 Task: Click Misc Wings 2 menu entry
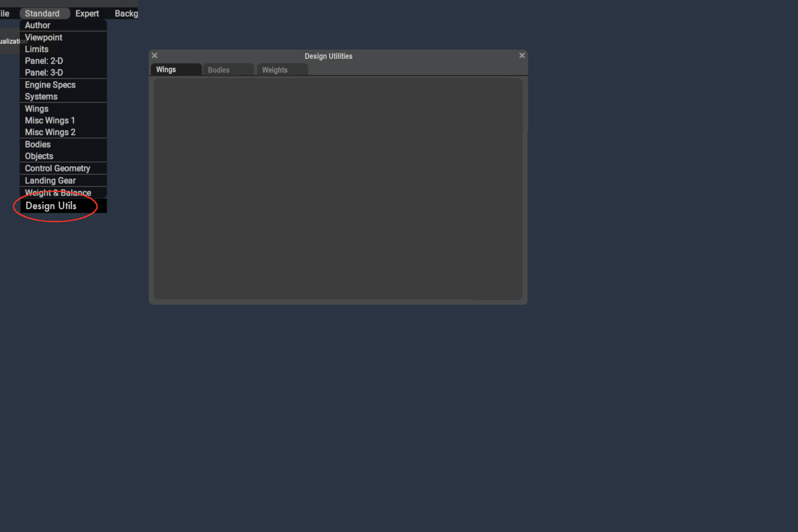(51, 132)
